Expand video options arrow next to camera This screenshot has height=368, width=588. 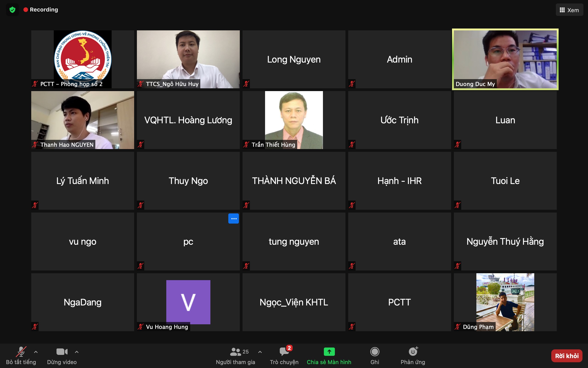click(76, 352)
